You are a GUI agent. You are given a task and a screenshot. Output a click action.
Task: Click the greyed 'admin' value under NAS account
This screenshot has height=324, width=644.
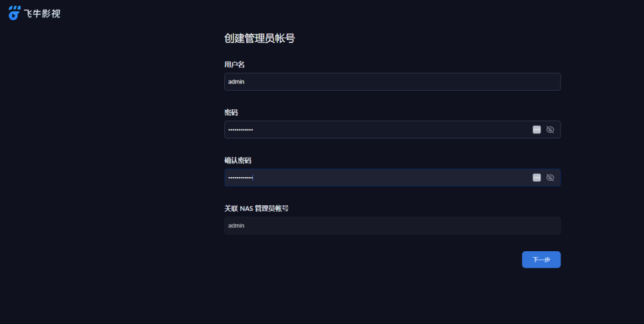236,226
